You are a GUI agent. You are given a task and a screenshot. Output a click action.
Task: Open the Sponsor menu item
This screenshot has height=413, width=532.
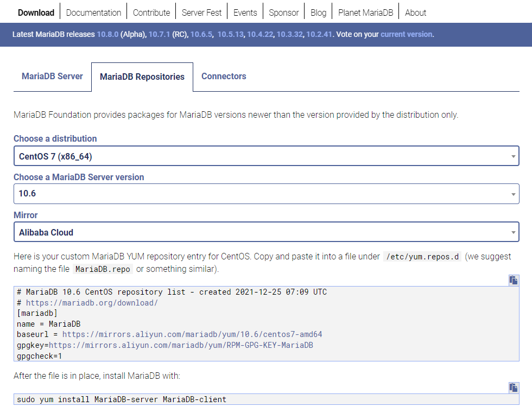point(283,13)
